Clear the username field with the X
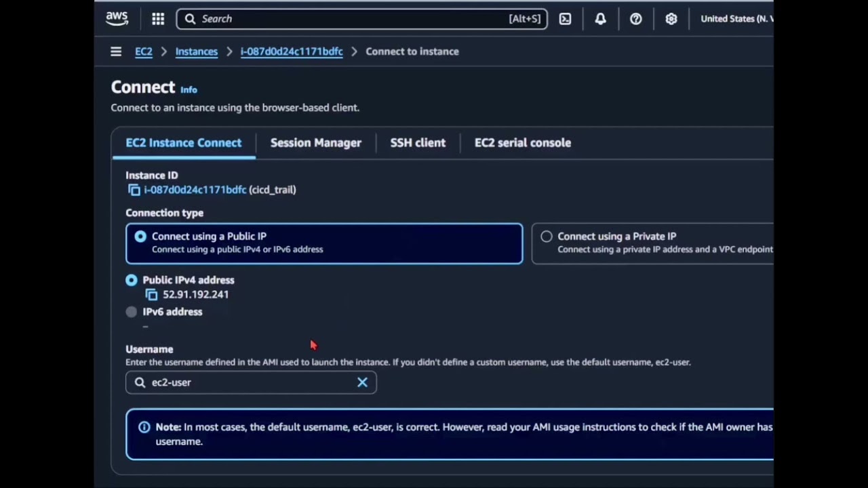 pyautogui.click(x=362, y=382)
